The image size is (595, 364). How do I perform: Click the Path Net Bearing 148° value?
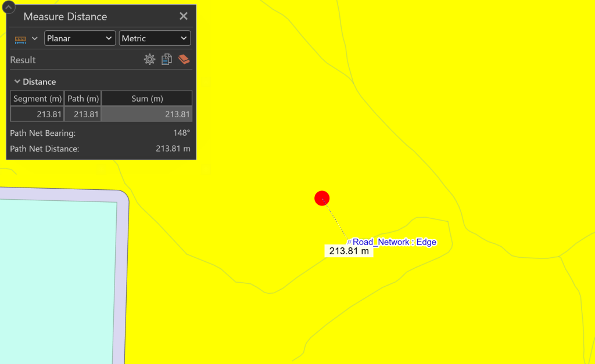tap(181, 133)
